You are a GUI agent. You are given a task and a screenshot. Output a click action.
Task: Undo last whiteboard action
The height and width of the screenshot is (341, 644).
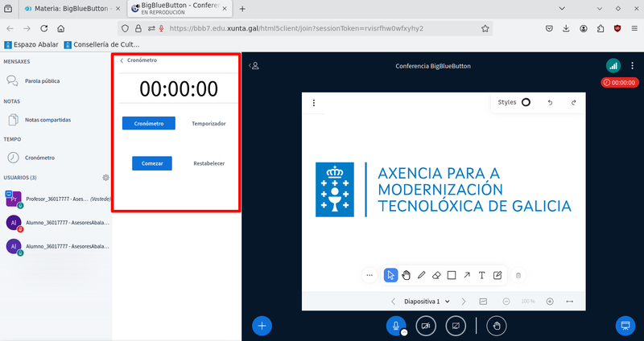coord(551,103)
